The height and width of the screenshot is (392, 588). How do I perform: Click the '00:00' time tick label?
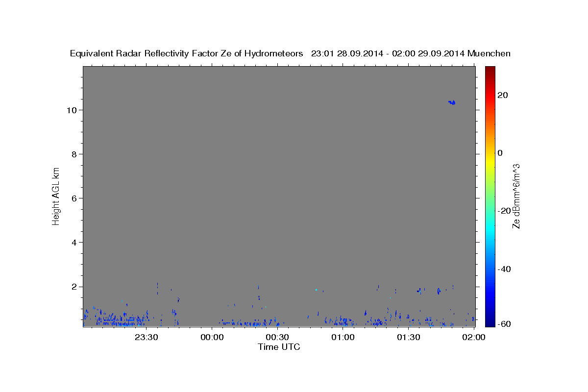[x=213, y=337]
